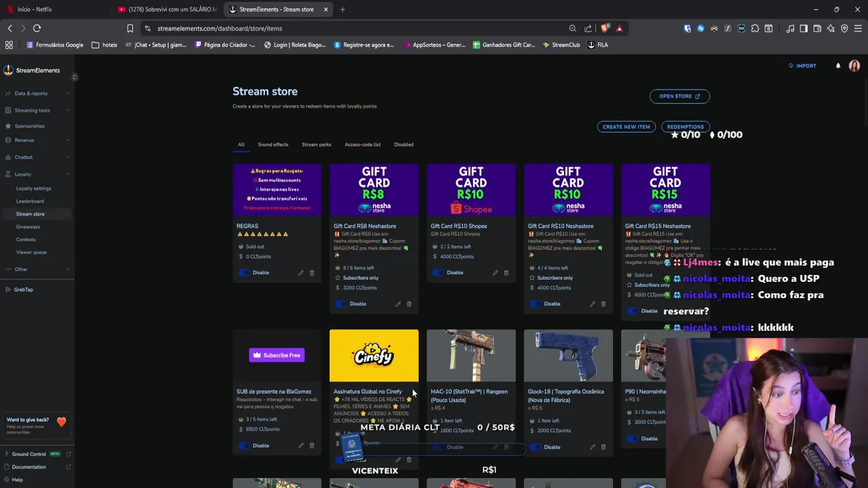Viewport: 868px width, 488px height.
Task: Open Brave Shields lion icon
Action: (x=605, y=28)
